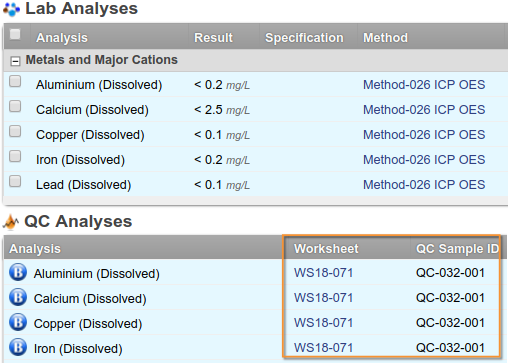Open worksheet WS18-071 for Calcium QC

coord(323,298)
